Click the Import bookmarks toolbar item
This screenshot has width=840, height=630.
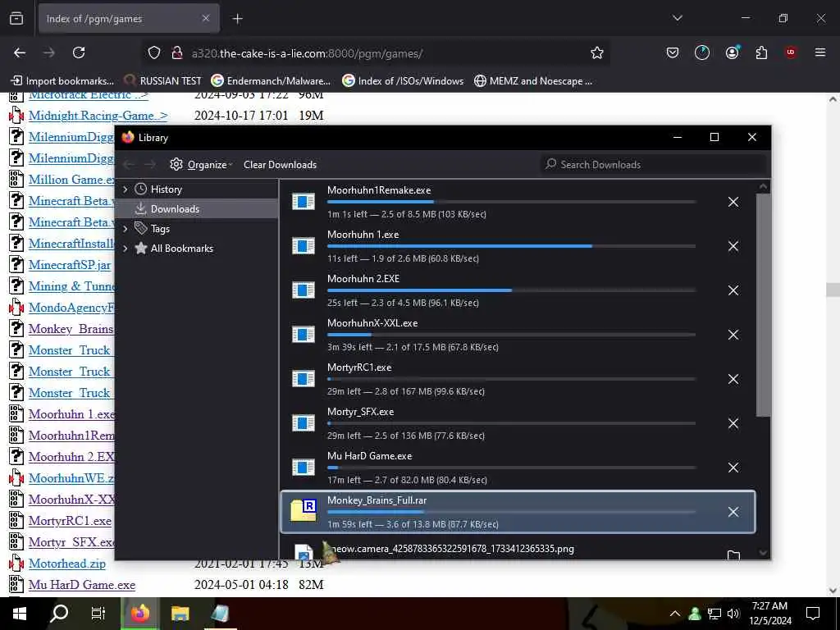[62, 81]
